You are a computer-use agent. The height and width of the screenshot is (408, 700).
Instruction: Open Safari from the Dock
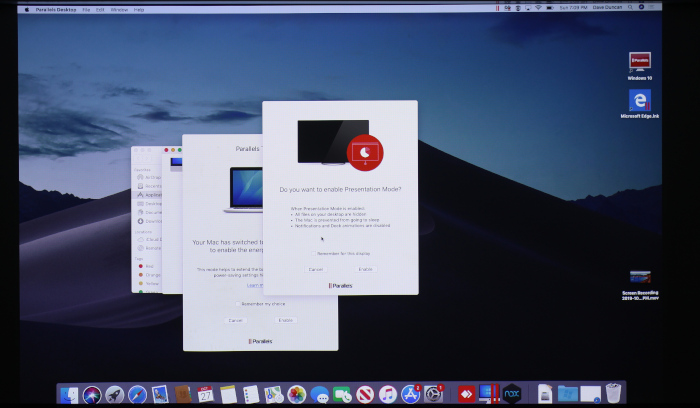click(x=137, y=395)
